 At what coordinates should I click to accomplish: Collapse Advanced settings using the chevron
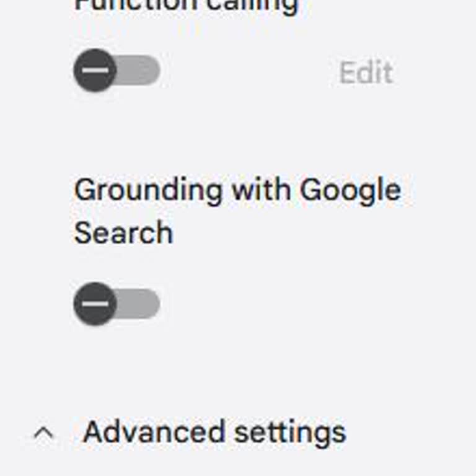(x=43, y=433)
